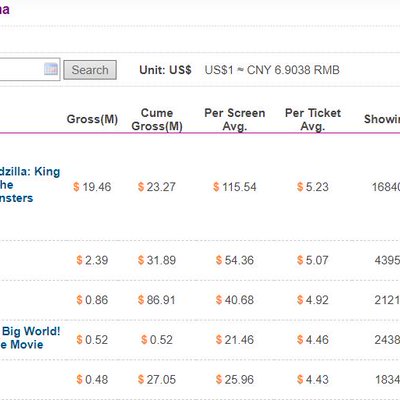This screenshot has width=400, height=400.
Task: Select cume gross value $23.27
Action: click(157, 187)
